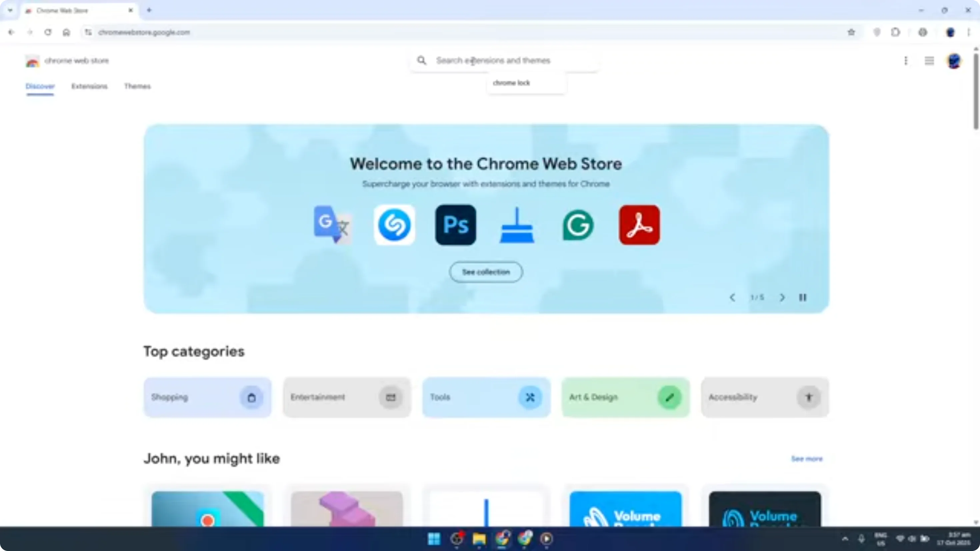Open the Adobe Acrobat icon in the banner
Image resolution: width=980 pixels, height=551 pixels.
coord(639,225)
